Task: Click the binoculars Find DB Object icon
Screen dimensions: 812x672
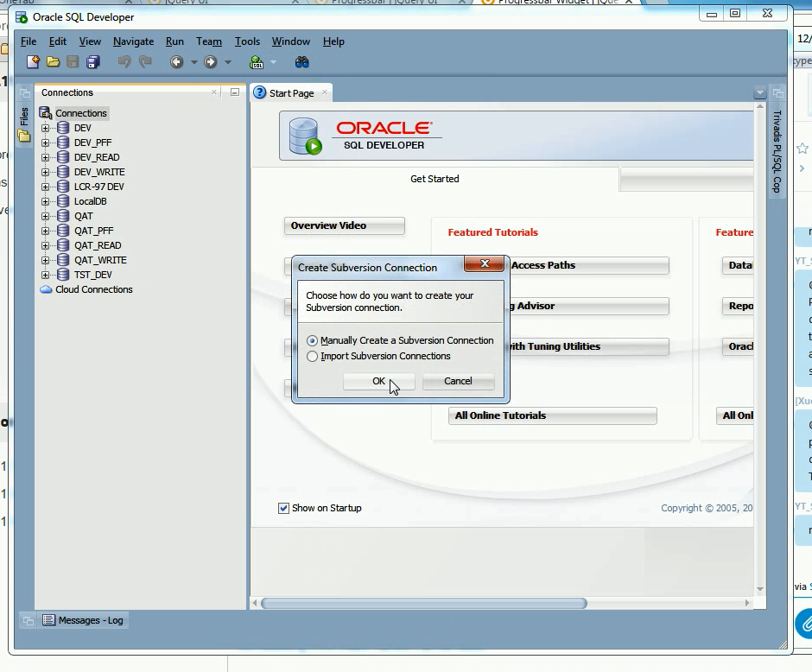Action: [x=302, y=62]
